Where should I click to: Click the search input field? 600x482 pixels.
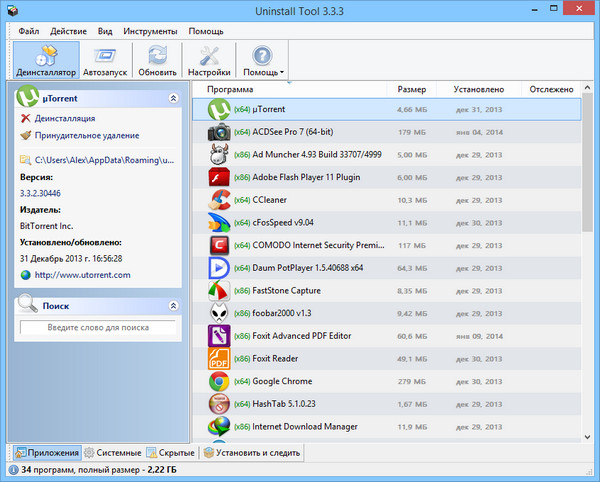[97, 327]
